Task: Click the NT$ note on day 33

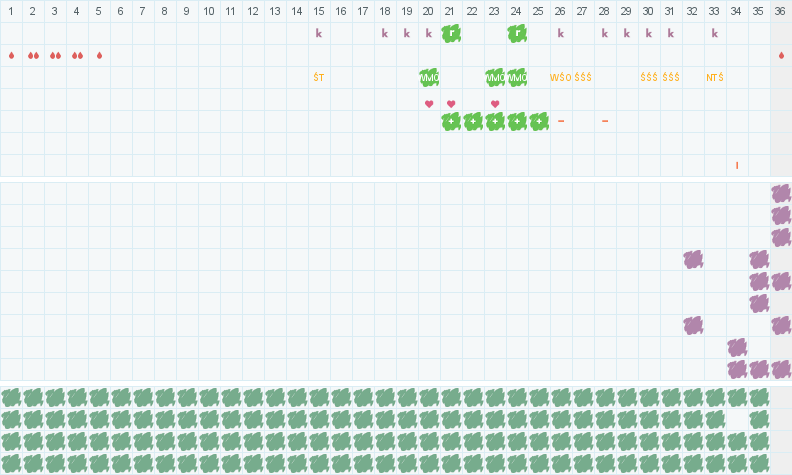Action: (715, 77)
